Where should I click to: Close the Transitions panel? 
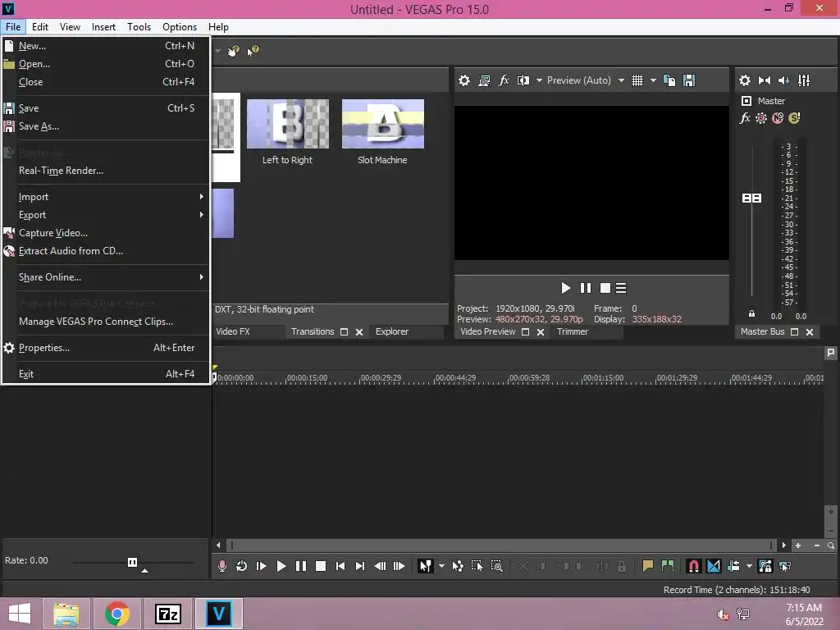(x=359, y=332)
